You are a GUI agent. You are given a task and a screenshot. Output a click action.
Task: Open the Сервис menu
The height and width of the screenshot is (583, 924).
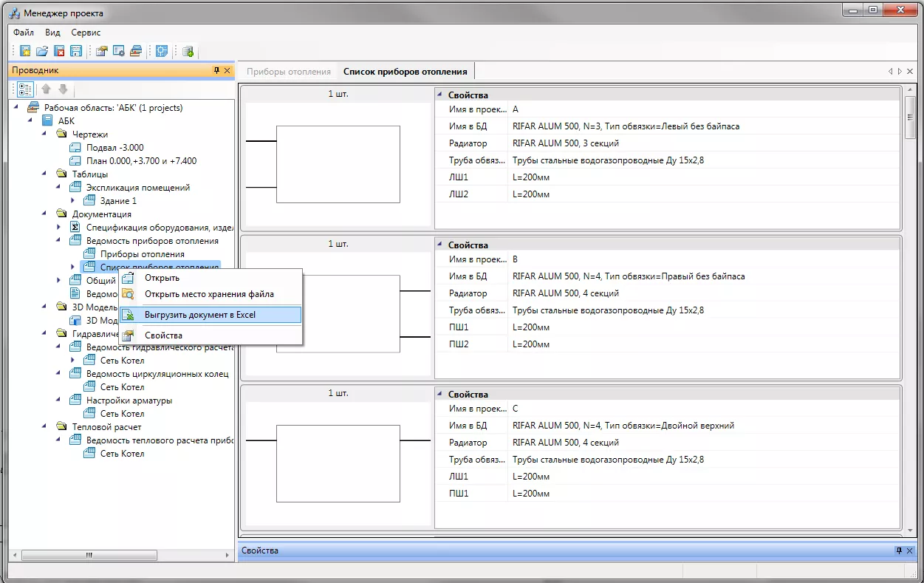point(86,33)
